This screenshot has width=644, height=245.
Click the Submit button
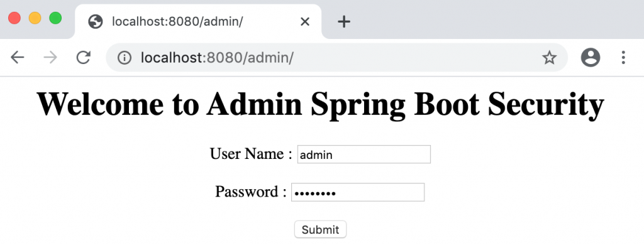tap(320, 229)
